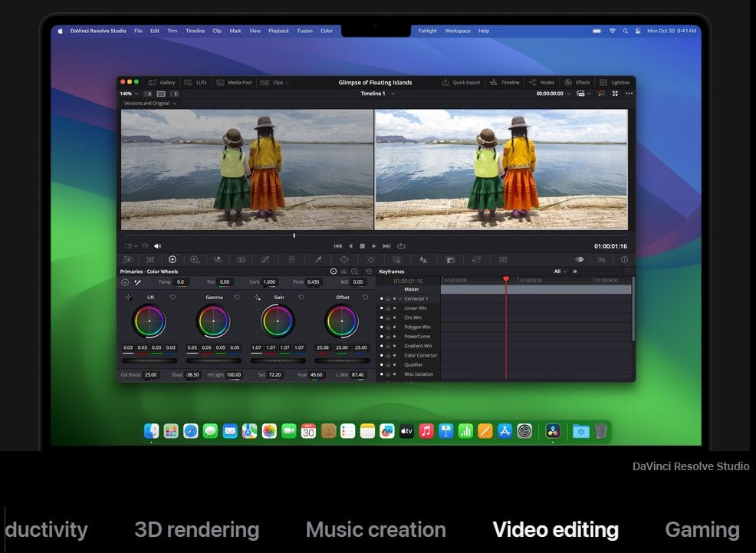The height and width of the screenshot is (553, 756).
Task: Reset the Lift color wheel
Action: 173,297
